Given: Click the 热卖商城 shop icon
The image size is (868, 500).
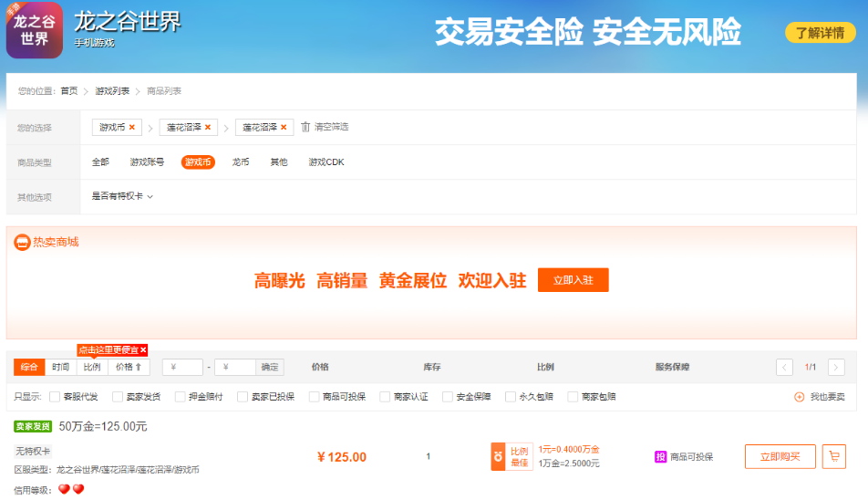Looking at the screenshot, I should click(22, 243).
